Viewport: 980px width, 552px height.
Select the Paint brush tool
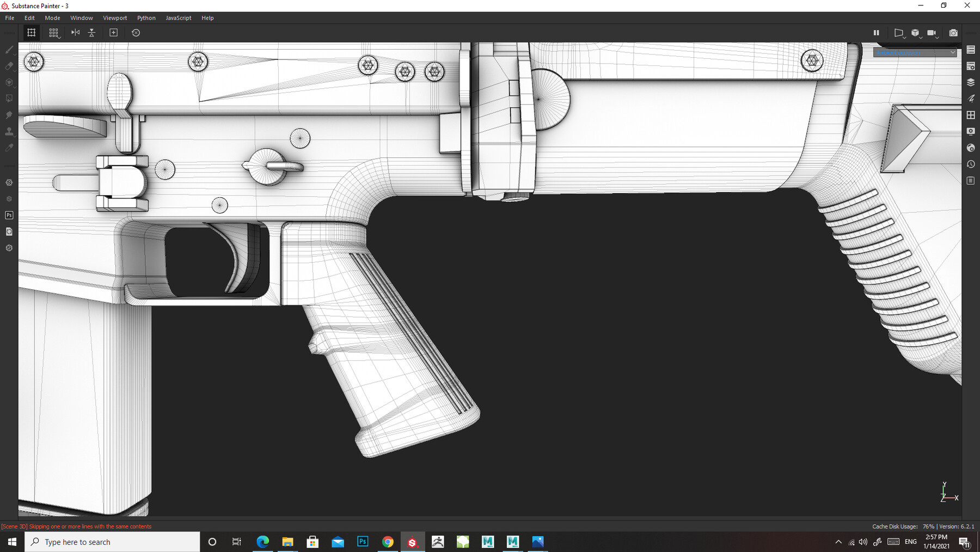pyautogui.click(x=9, y=50)
